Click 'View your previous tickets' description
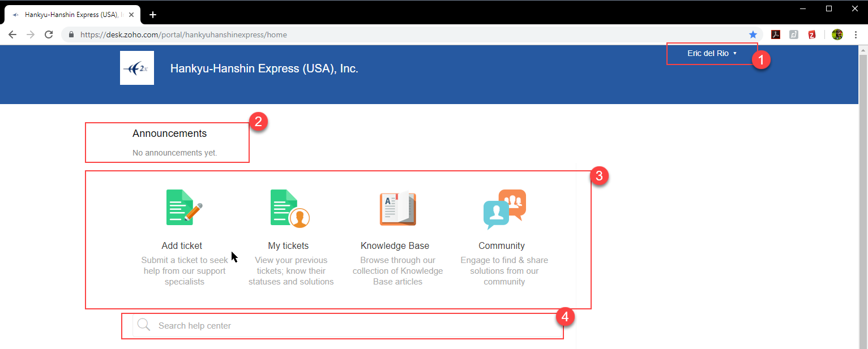868x349 pixels. (291, 271)
